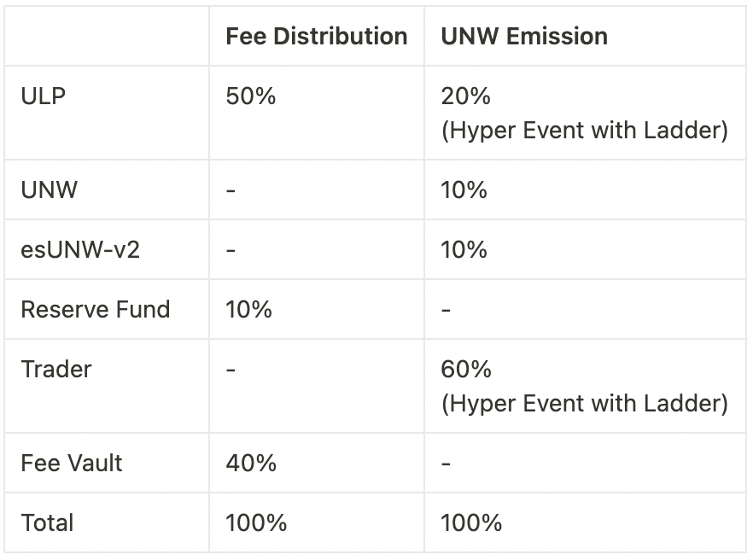
Task: Click the Trader row label
Action: pyautogui.click(x=56, y=369)
